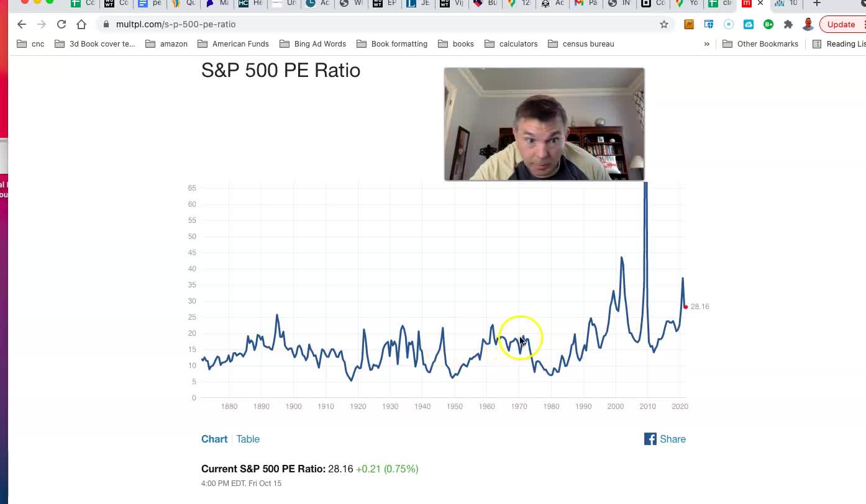Image resolution: width=866 pixels, height=504 pixels.
Task: Open the Book formatting bookmarks folder
Action: (x=392, y=44)
